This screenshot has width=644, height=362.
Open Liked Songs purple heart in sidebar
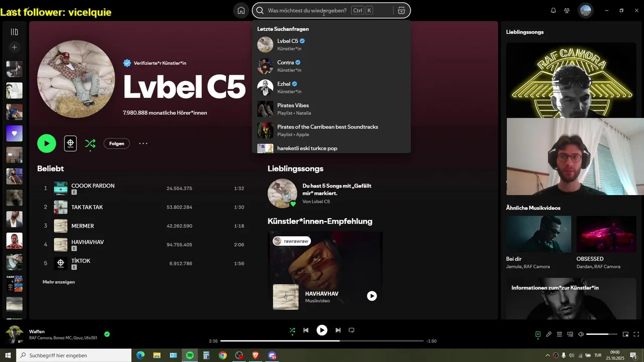point(14,133)
